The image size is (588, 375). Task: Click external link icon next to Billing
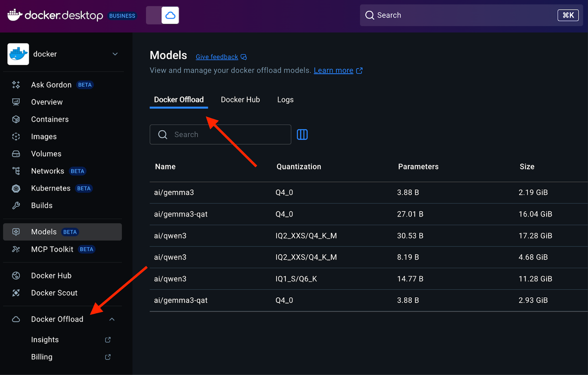click(x=108, y=357)
